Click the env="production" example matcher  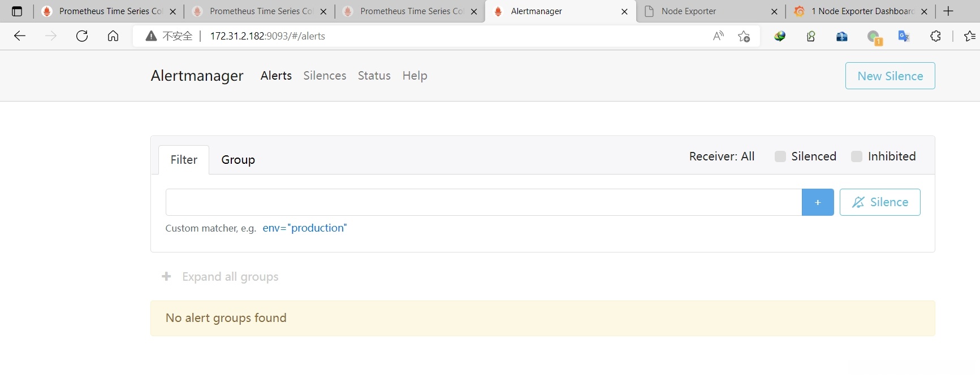[x=304, y=228]
